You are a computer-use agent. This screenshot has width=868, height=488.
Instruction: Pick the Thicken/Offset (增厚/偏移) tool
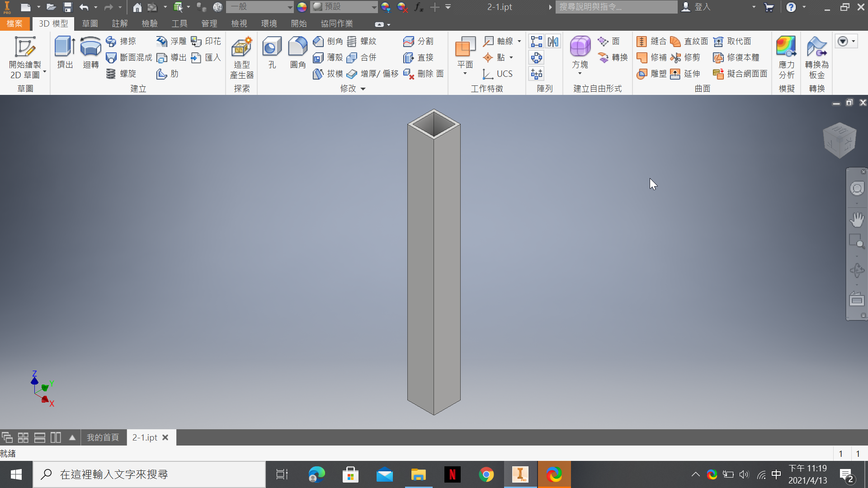tap(373, 74)
